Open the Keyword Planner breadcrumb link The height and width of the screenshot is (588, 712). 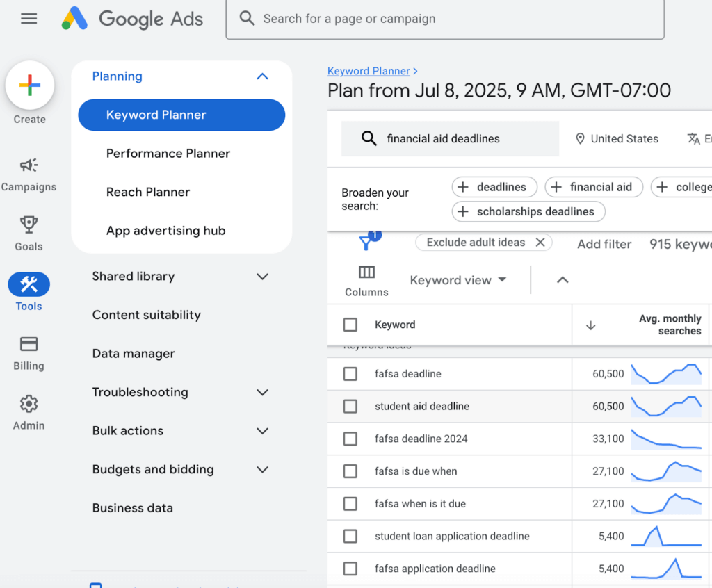[x=369, y=70]
